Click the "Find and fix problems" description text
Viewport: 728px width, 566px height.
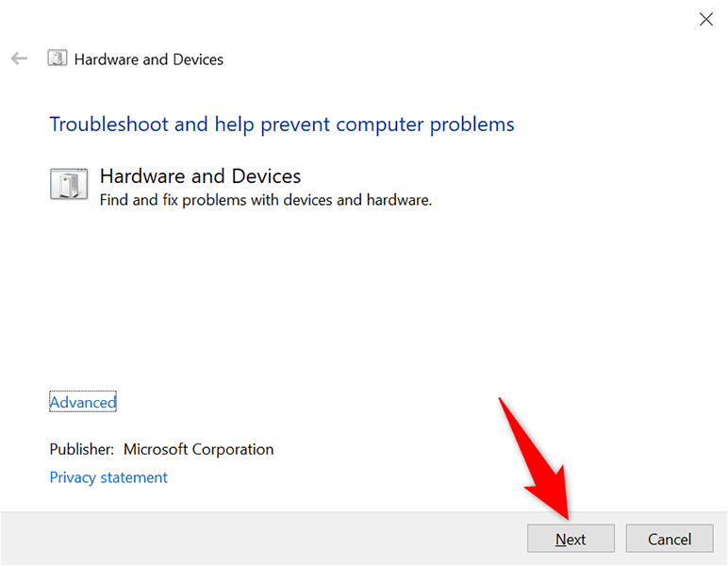pos(266,200)
